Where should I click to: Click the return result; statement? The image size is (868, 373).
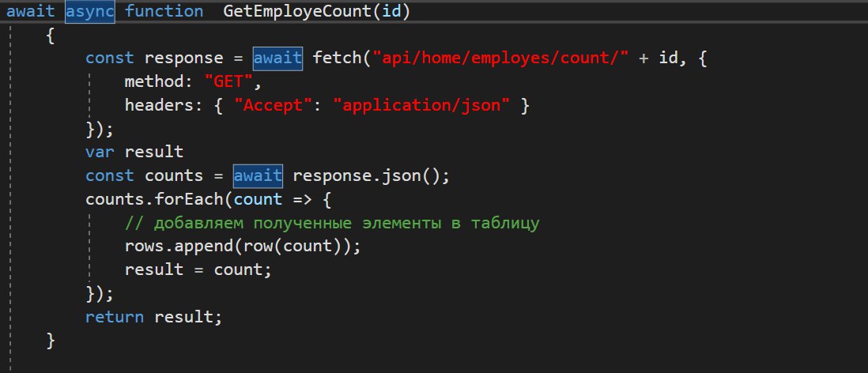click(x=154, y=317)
